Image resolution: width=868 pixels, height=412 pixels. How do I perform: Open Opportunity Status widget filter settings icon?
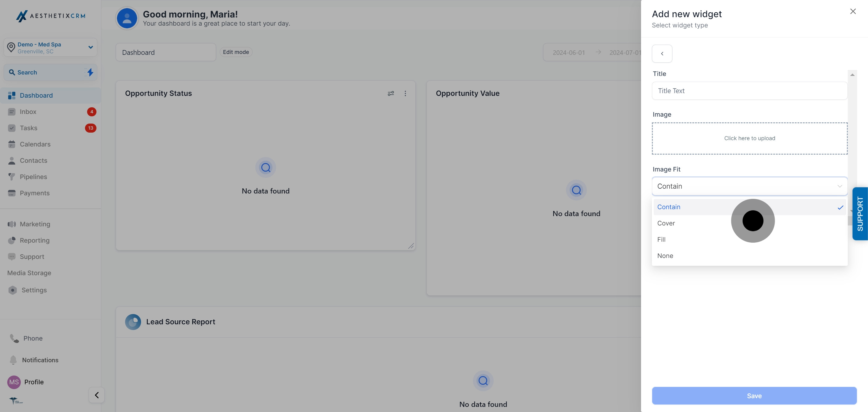[x=391, y=93]
